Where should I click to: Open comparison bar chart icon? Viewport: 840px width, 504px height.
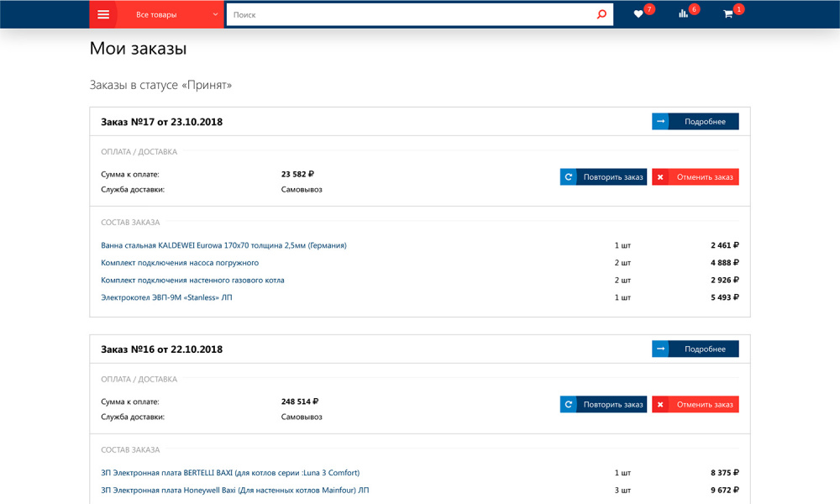(x=684, y=14)
